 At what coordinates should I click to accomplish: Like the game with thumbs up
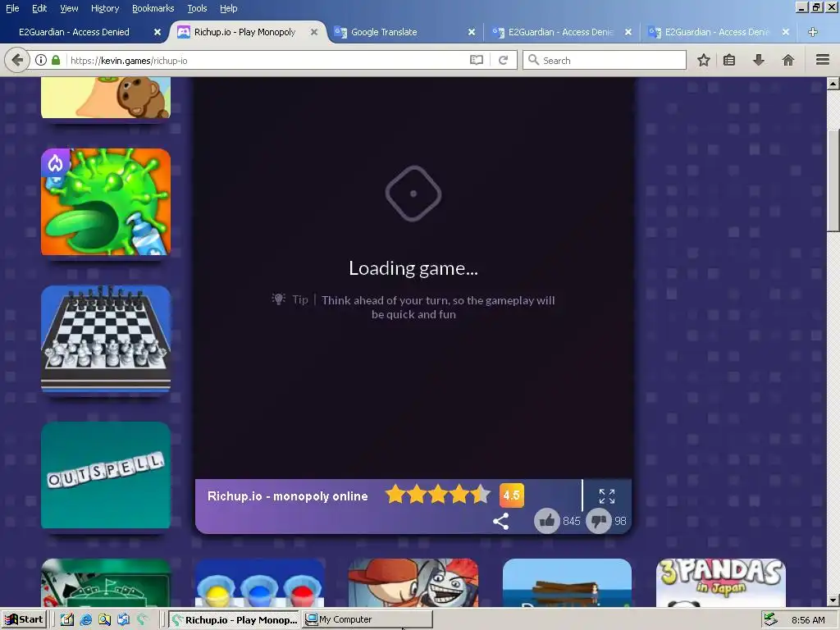[x=547, y=521]
